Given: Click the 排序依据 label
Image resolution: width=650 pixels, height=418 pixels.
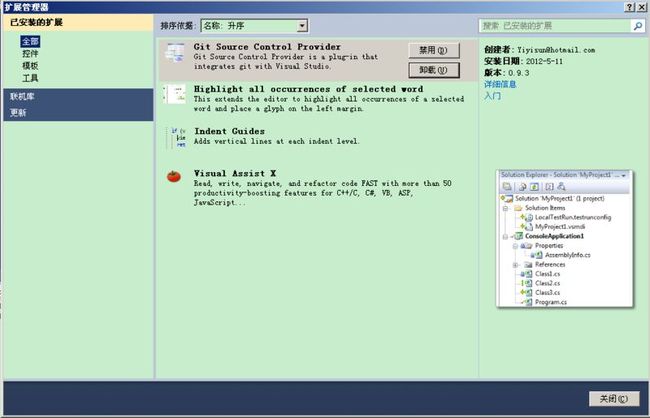Looking at the screenshot, I should tap(177, 26).
